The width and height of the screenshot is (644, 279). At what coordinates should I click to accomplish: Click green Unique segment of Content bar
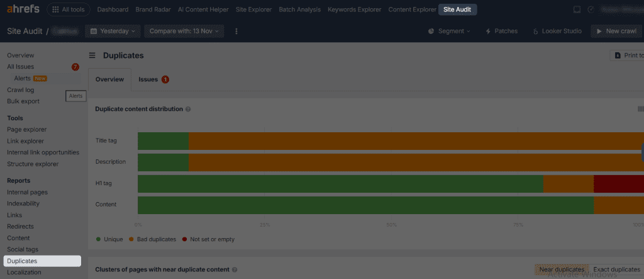coord(366,205)
